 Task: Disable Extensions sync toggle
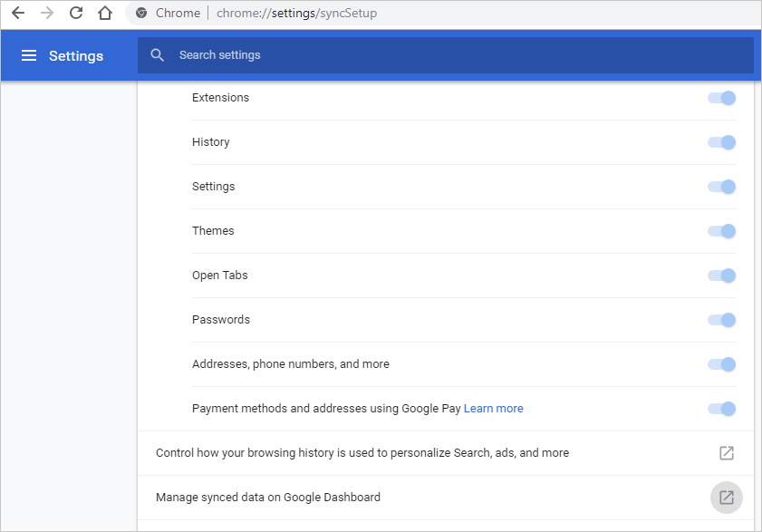[x=722, y=98]
